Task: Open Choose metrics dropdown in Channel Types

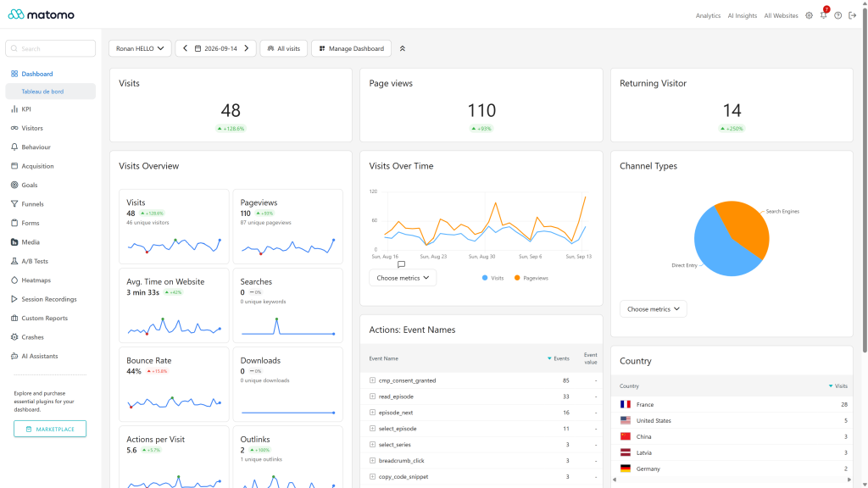Action: [x=654, y=308]
